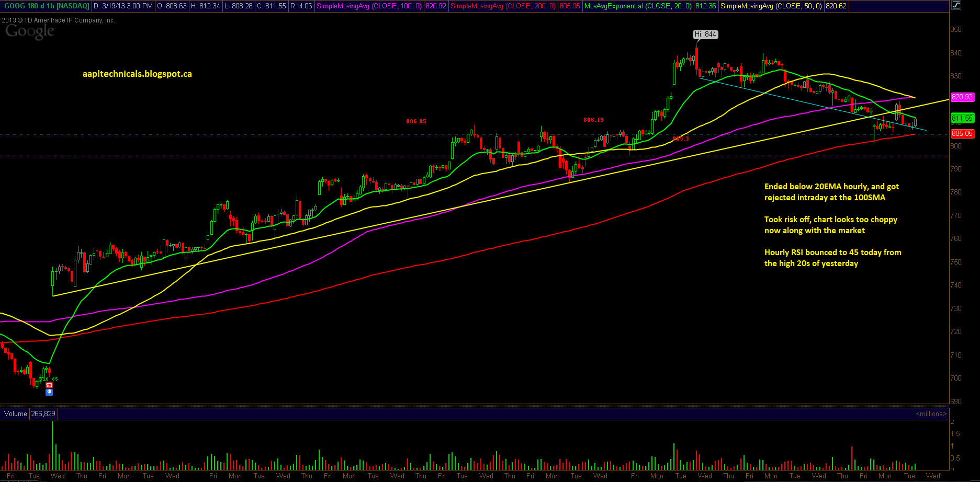Select the SimpleMovingAvg CLOSE 200 study label
Screen dimensions: 980x482
click(503, 6)
